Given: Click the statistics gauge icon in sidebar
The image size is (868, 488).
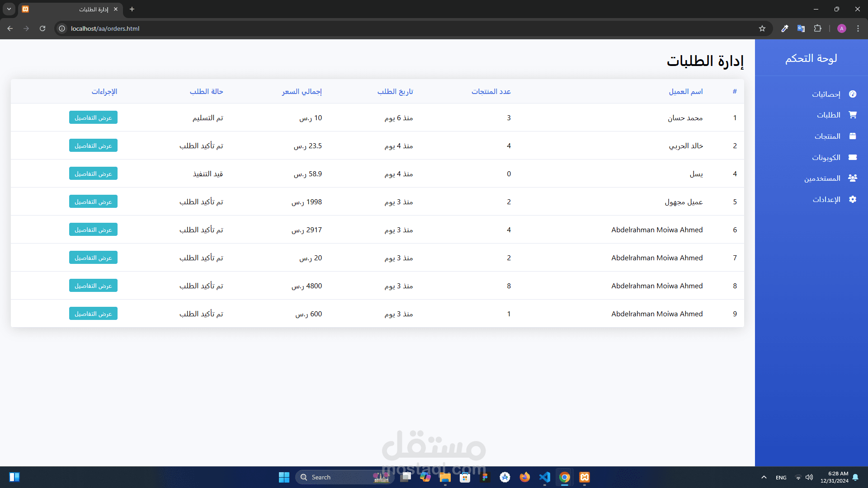Looking at the screenshot, I should pos(853,94).
